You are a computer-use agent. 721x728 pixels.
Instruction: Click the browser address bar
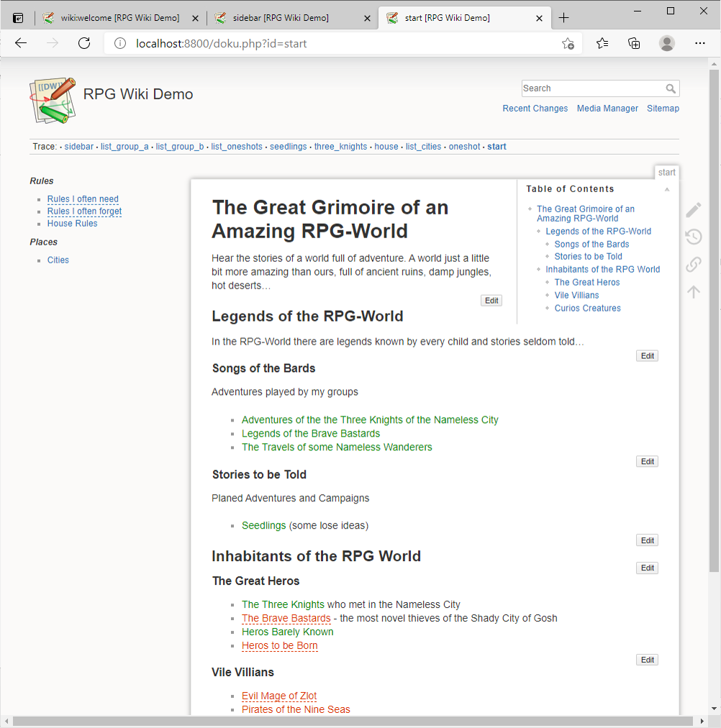point(343,44)
